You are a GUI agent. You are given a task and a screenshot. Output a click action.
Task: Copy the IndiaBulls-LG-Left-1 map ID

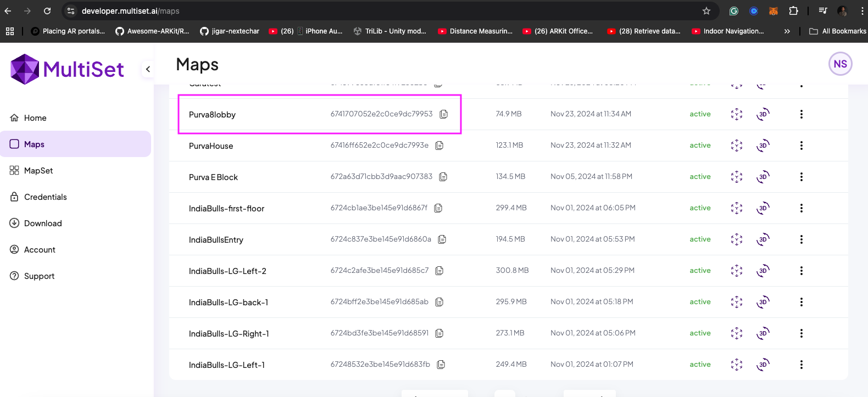click(x=441, y=365)
